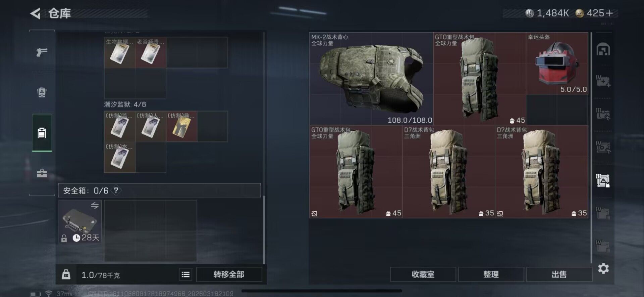This screenshot has width=644, height=297.
Task: Select the red 幸运头盔 helmet
Action: (x=557, y=63)
